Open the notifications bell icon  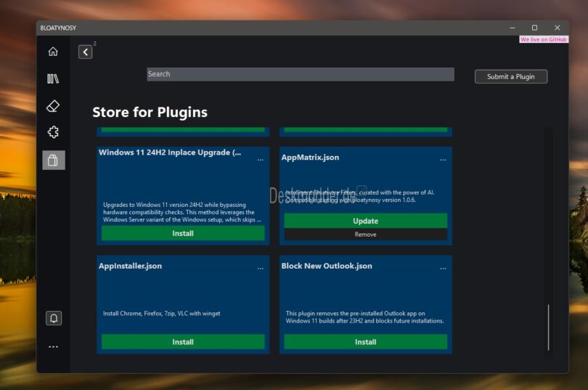54,318
